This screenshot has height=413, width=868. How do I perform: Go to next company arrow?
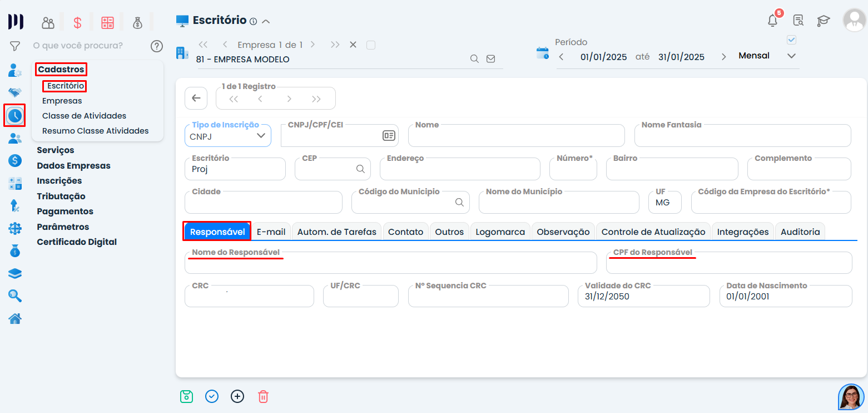pyautogui.click(x=313, y=45)
